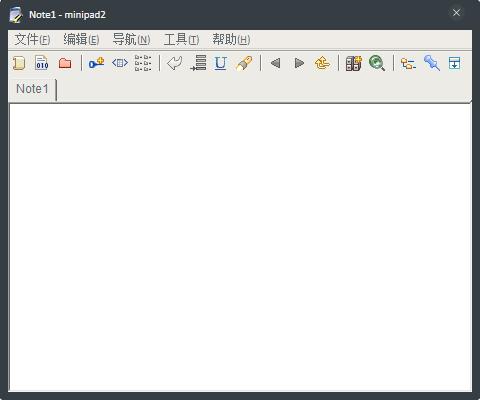Image resolution: width=480 pixels, height=400 pixels.
Task: Click the binary 010 file icon
Action: (x=42, y=63)
